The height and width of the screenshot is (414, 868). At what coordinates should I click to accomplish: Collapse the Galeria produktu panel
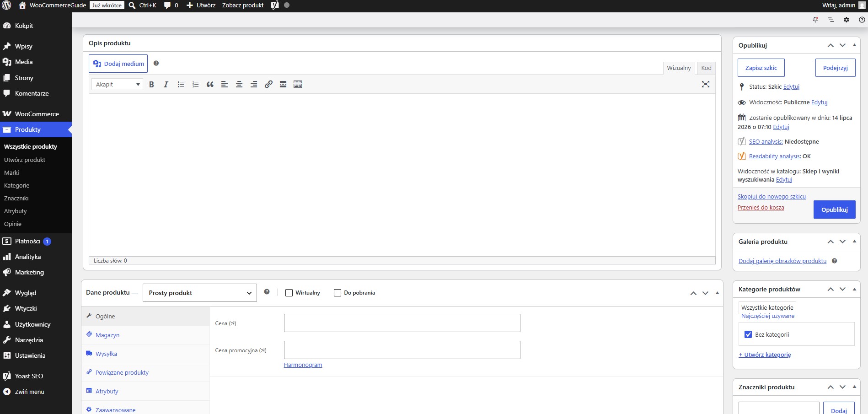854,241
